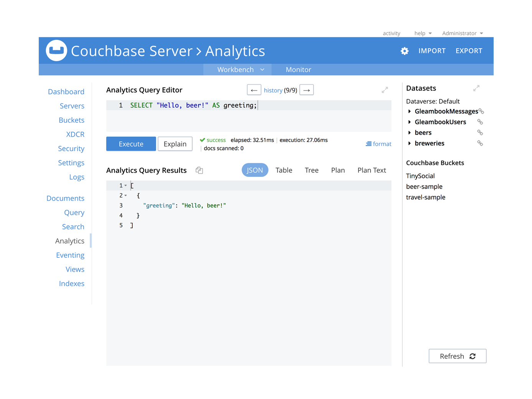
Task: Click link icon beside breweries dataset
Action: 480,143
